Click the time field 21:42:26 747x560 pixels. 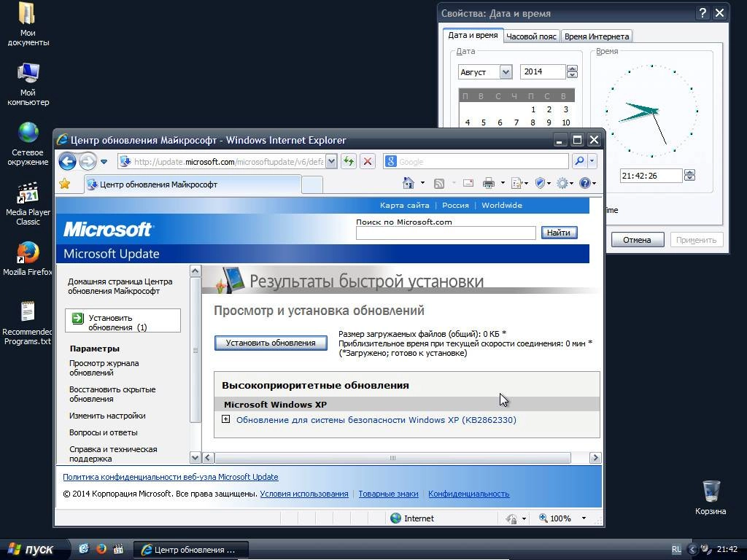[651, 176]
